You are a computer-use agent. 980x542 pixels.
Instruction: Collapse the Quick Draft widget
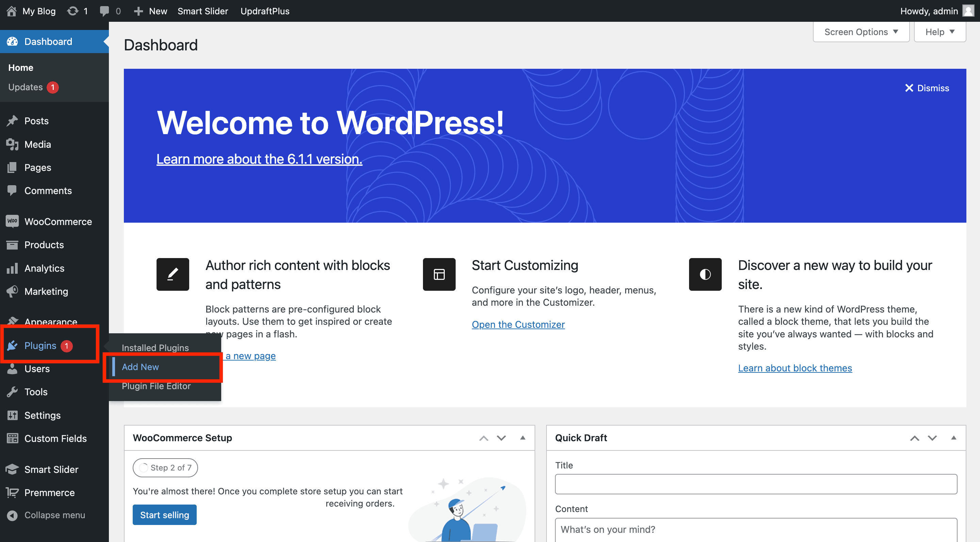point(954,438)
